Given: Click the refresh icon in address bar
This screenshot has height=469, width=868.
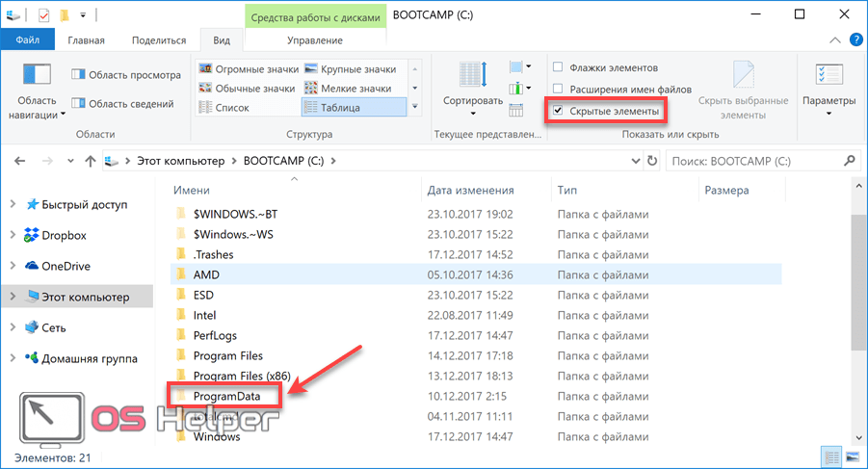Looking at the screenshot, I should [x=652, y=160].
